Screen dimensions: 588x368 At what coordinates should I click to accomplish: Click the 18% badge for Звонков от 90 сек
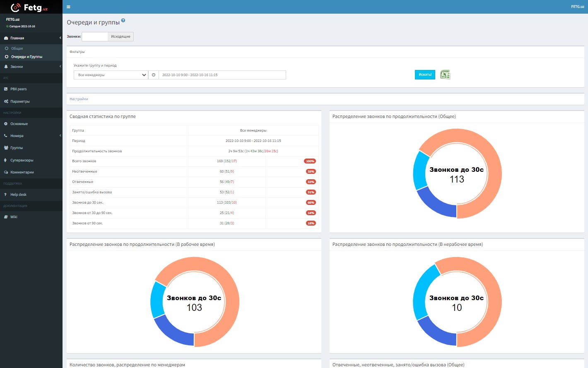[x=311, y=224]
